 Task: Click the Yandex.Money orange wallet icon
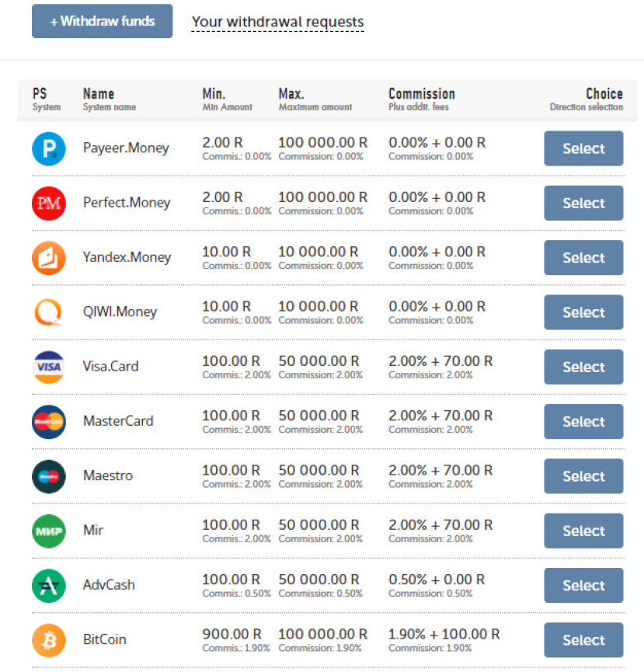point(49,258)
